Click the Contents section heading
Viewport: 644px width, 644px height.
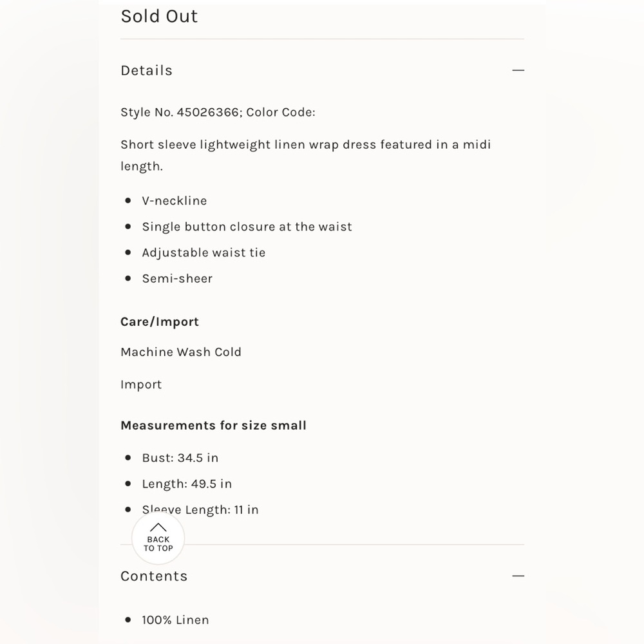[x=154, y=576]
